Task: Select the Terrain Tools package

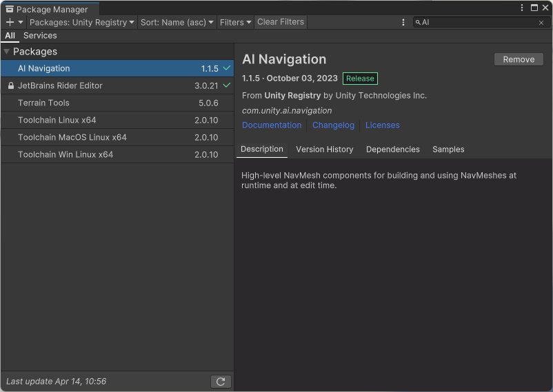Action: 117,103
